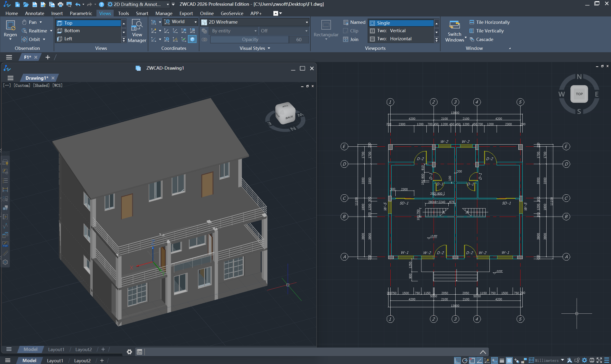Expand the Millimeters units dropdown

562,360
